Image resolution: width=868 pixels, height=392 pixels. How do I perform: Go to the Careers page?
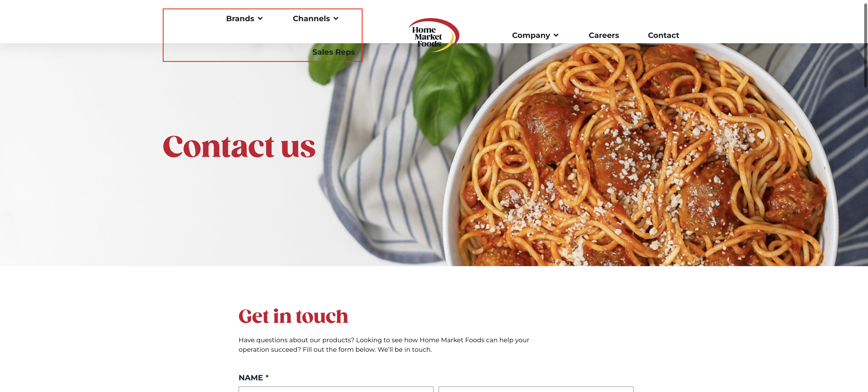[604, 35]
